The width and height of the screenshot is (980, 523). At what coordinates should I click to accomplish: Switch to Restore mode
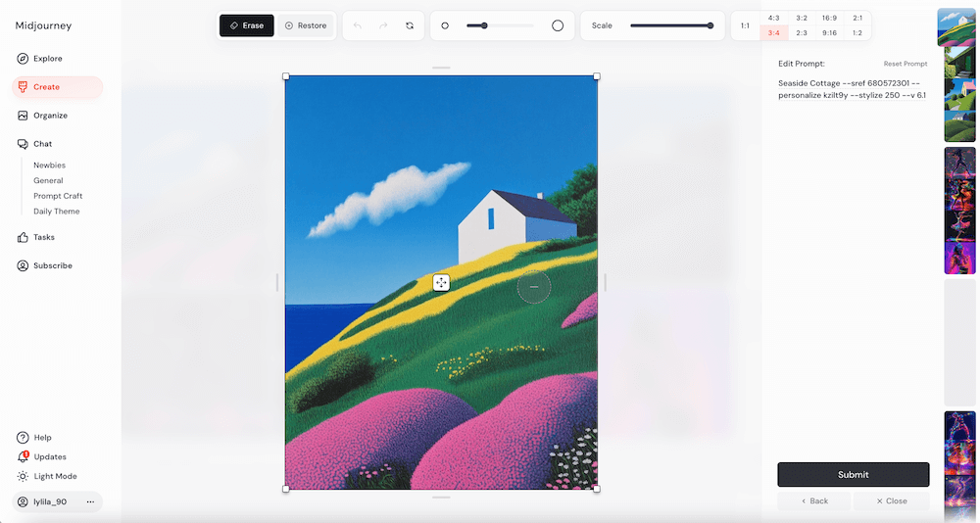coord(306,25)
